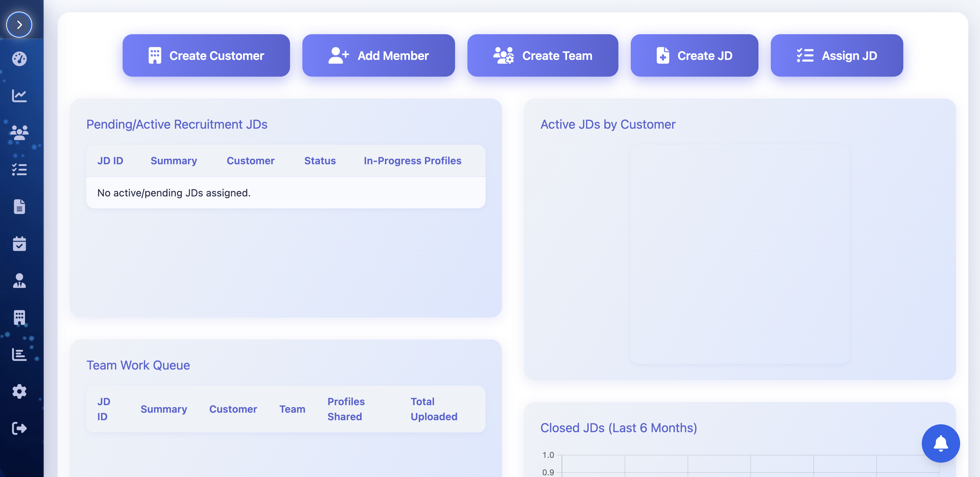Click the Assign JD button

[836, 55]
